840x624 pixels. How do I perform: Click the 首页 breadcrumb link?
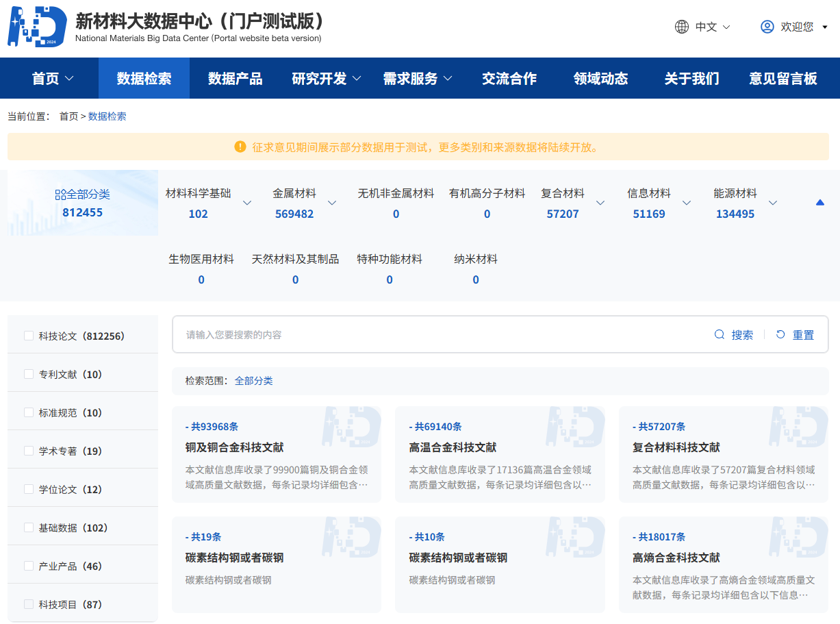68,116
